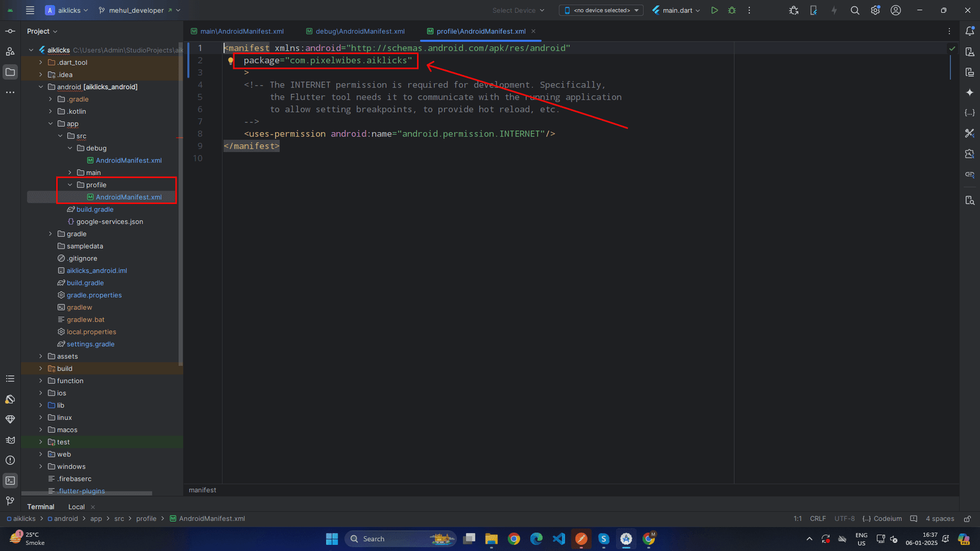The width and height of the screenshot is (980, 551).
Task: Open IDE settings gear icon
Action: tap(875, 10)
